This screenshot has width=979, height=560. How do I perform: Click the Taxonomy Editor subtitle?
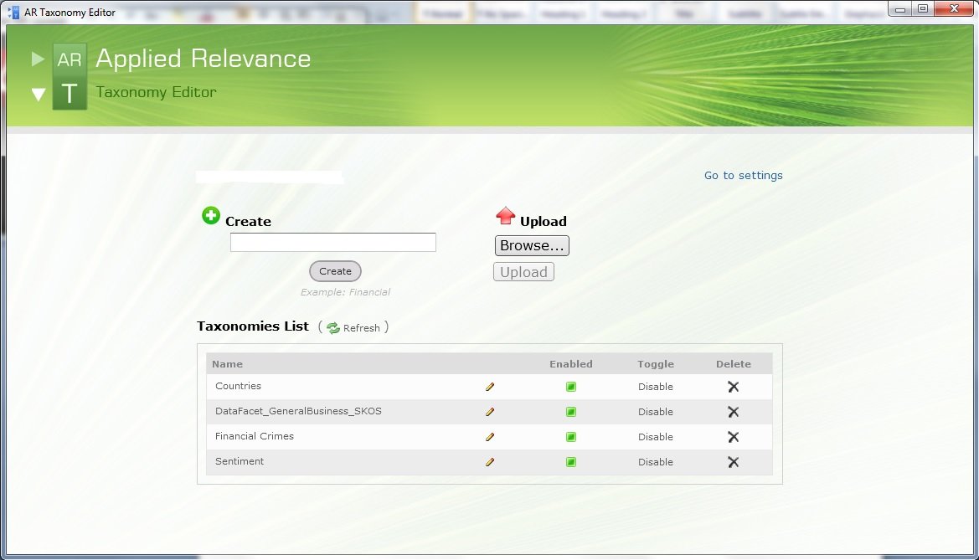[156, 92]
